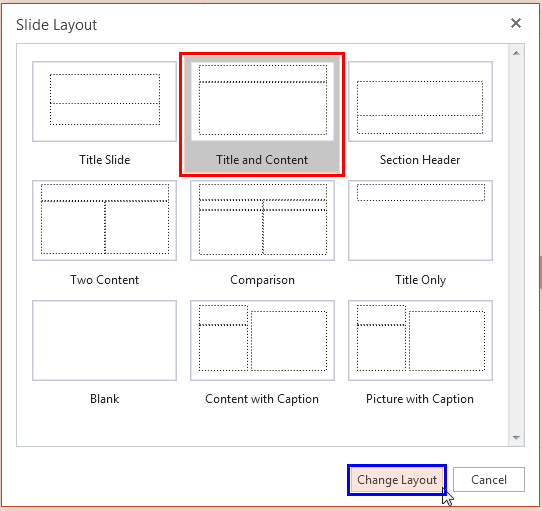Cancel the Slide Layout dialog

(x=489, y=480)
